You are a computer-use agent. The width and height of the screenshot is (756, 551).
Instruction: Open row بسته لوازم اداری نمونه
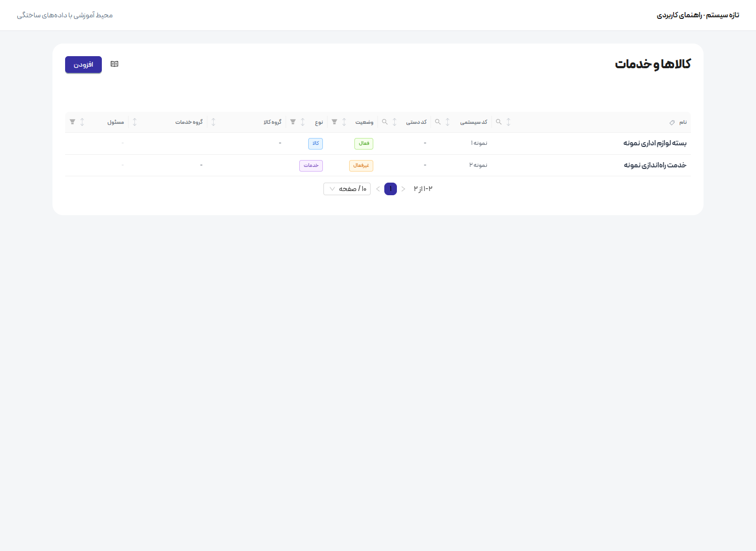[x=378, y=143]
